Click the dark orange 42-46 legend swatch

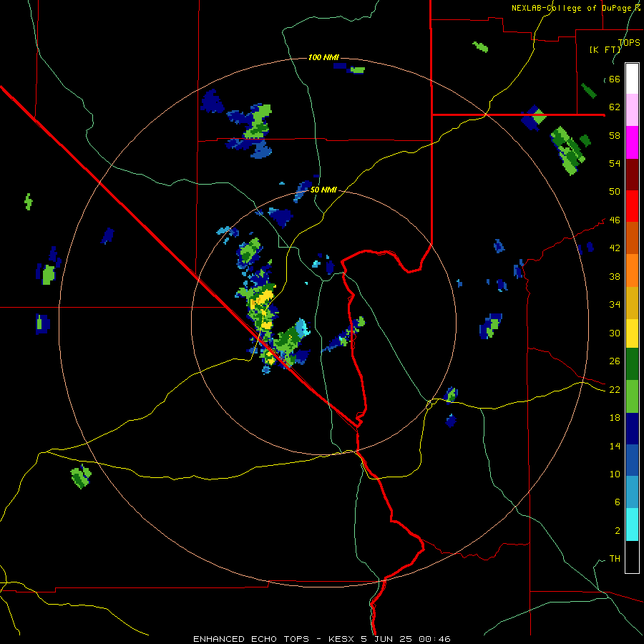(x=632, y=238)
